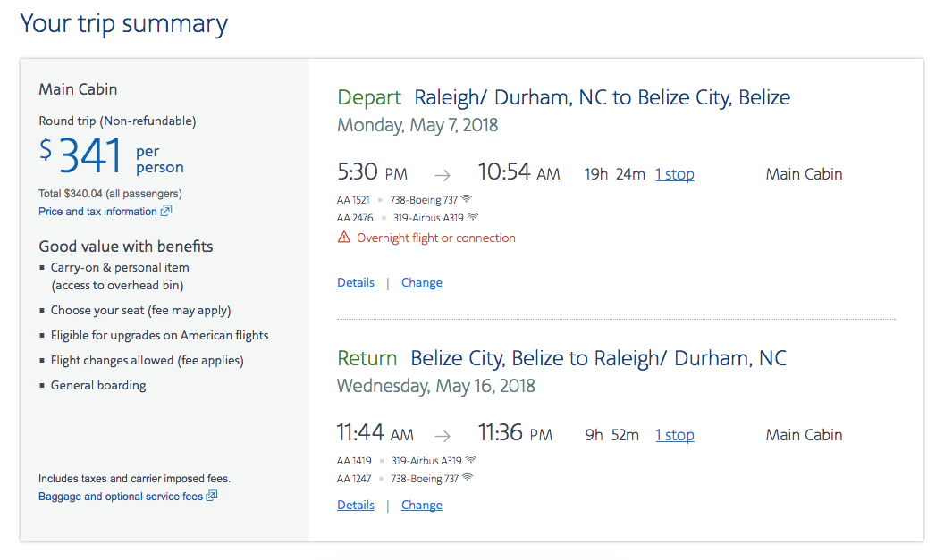Click the $341 per person price
This screenshot has height=560, width=944.
(x=112, y=155)
